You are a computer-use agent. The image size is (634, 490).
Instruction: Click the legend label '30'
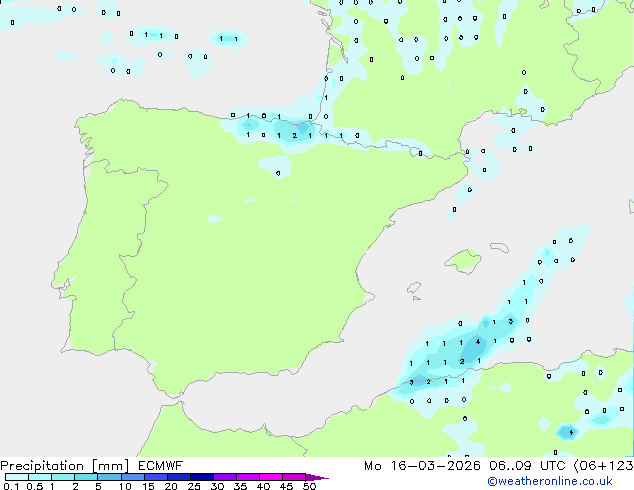click(x=217, y=486)
